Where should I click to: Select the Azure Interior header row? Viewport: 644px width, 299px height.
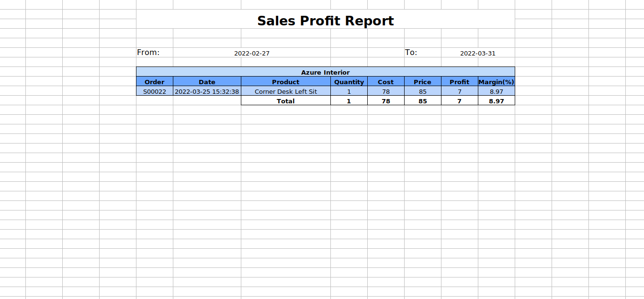(325, 72)
